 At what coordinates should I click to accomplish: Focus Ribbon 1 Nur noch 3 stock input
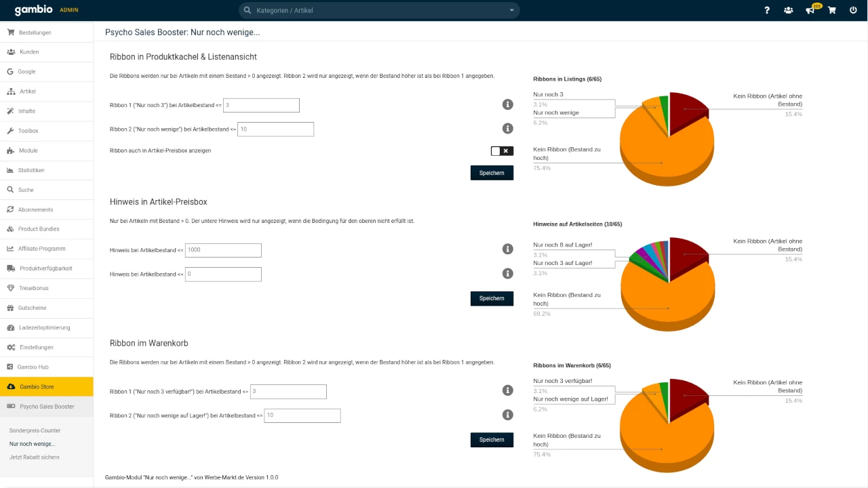[x=261, y=105]
